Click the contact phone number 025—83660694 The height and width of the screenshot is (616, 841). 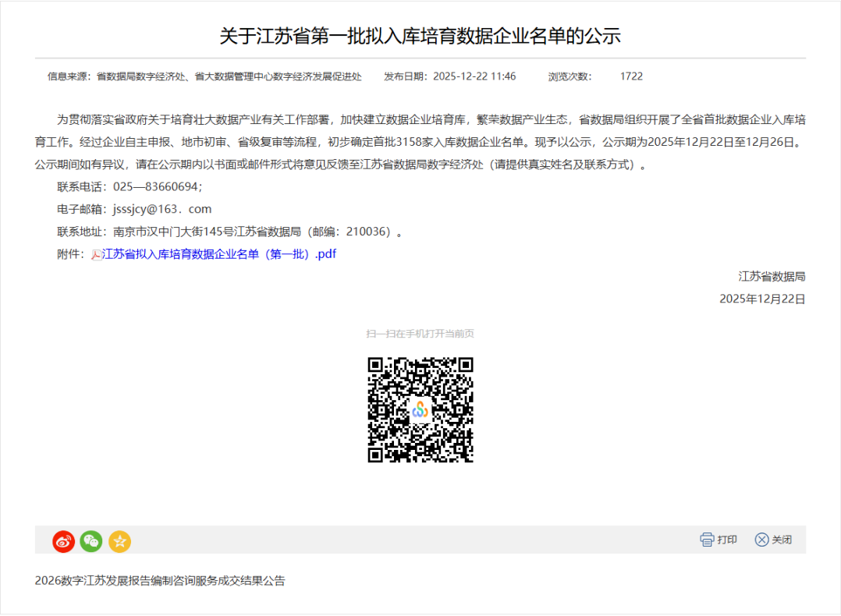[x=158, y=186]
